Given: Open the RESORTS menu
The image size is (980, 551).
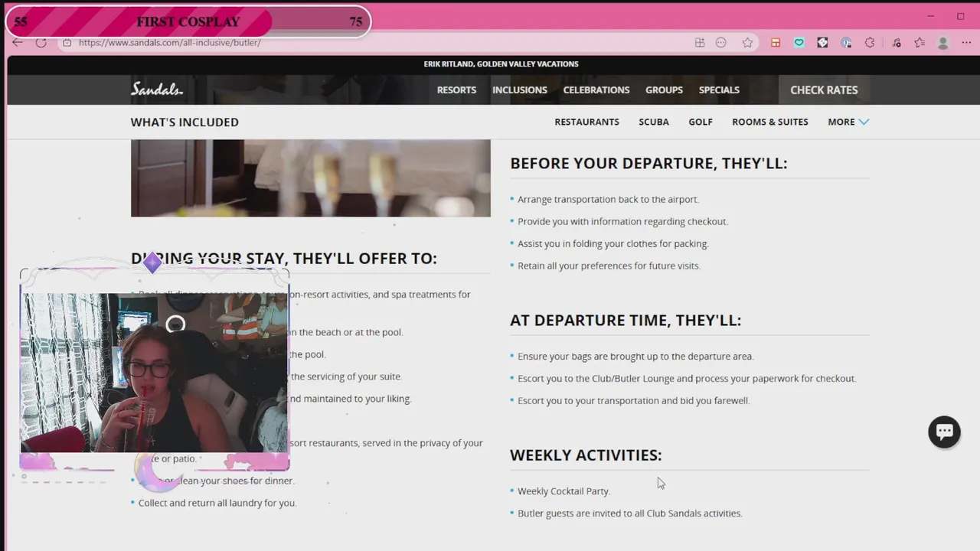Looking at the screenshot, I should click(456, 90).
